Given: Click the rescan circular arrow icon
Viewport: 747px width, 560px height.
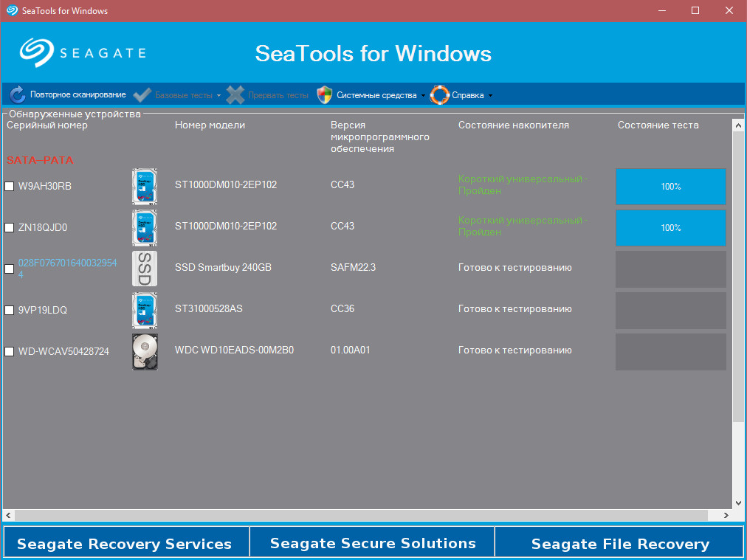Looking at the screenshot, I should pyautogui.click(x=18, y=94).
